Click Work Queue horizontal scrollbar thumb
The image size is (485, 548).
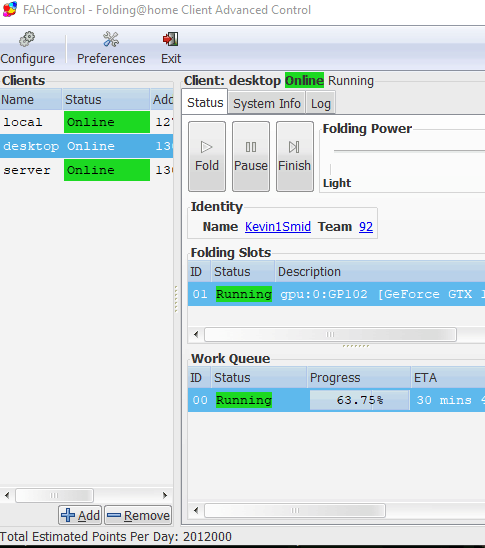[x=295, y=511]
